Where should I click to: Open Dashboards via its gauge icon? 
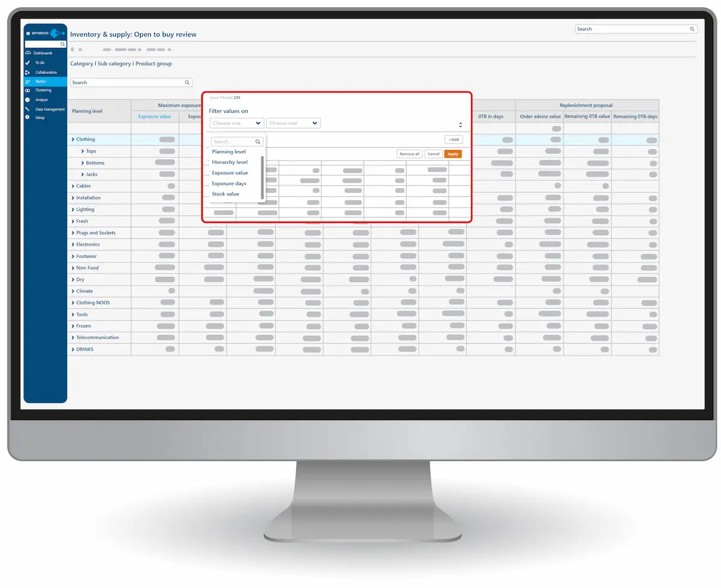[x=28, y=53]
